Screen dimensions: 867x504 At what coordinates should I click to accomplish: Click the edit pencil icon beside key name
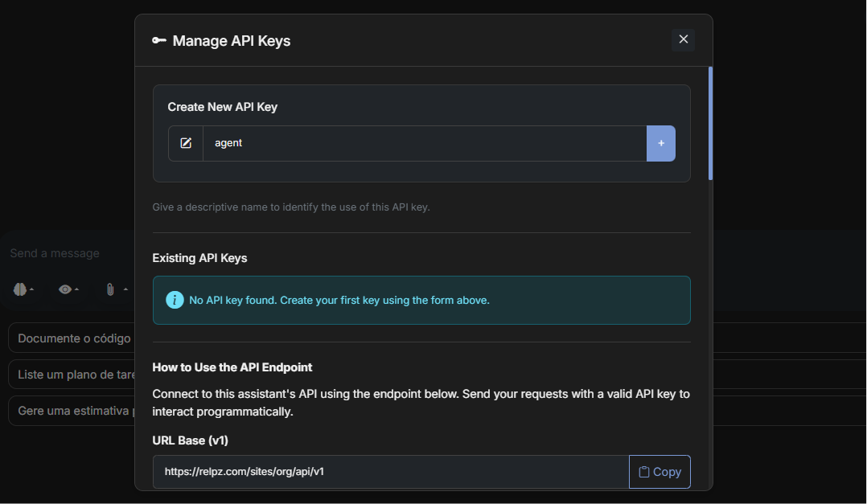click(x=186, y=143)
